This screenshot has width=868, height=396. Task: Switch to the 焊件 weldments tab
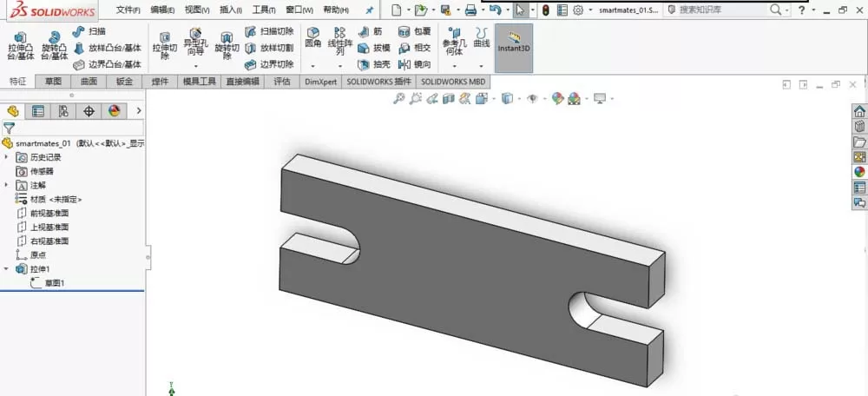[x=160, y=82]
